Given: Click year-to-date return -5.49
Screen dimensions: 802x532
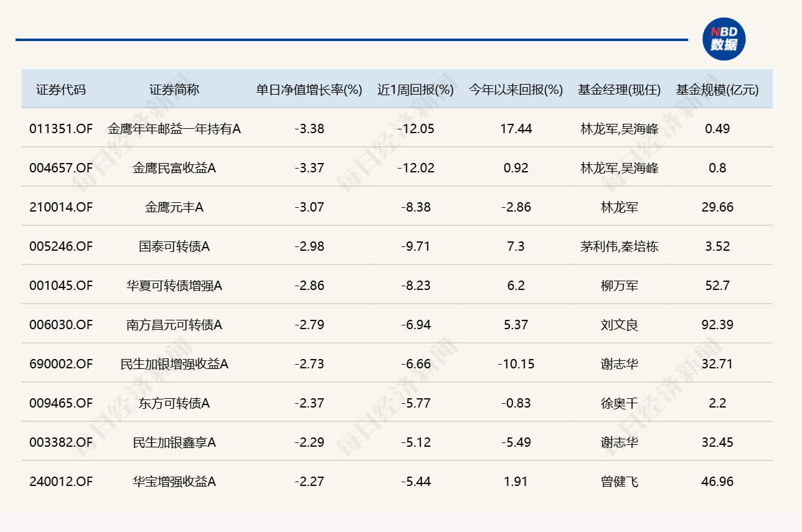Looking at the screenshot, I should 516,442.
